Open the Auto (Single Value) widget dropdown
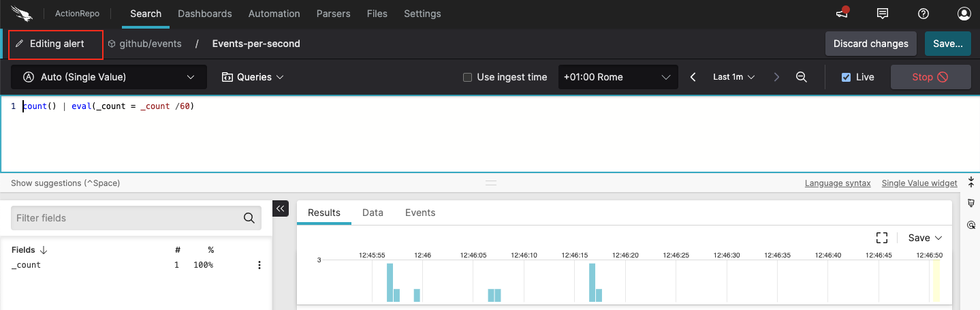This screenshot has width=980, height=310. (109, 77)
